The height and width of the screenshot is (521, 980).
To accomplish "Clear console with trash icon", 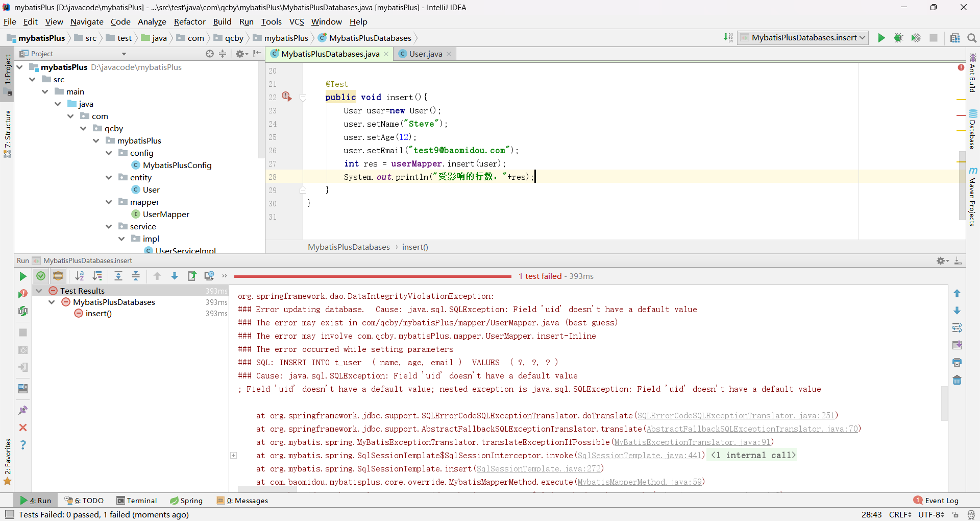I will click(x=957, y=380).
